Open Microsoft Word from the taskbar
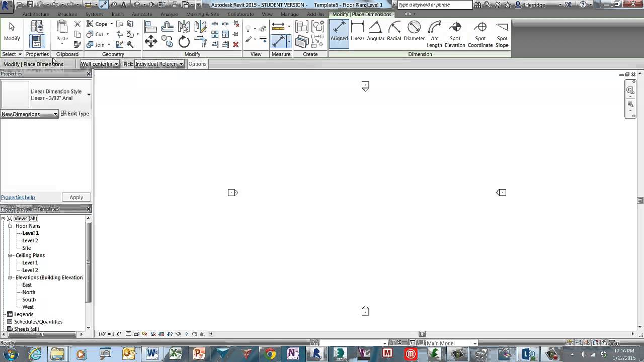644x362 pixels. click(x=152, y=354)
